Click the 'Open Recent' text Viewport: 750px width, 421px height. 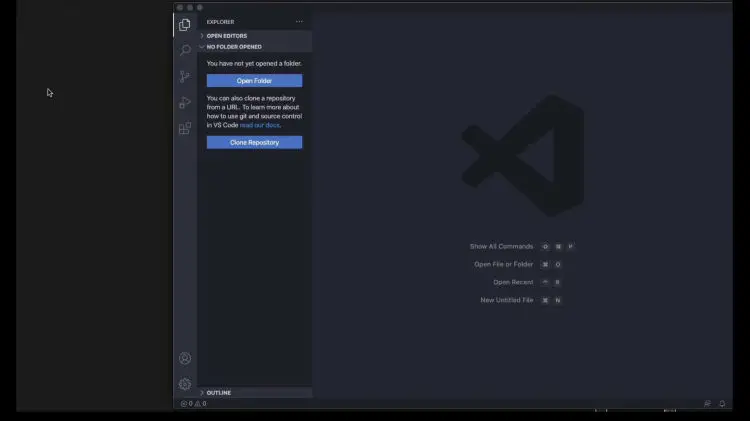(513, 282)
